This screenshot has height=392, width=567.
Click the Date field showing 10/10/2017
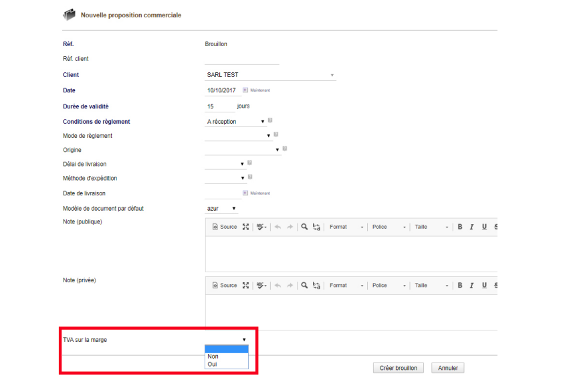coord(223,90)
